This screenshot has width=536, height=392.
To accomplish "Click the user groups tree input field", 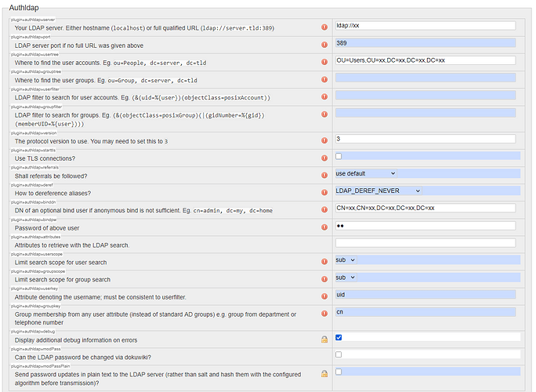I will tap(425, 78).
